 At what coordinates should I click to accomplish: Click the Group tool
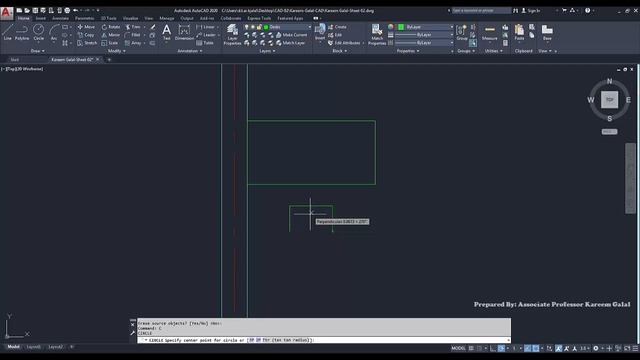[x=462, y=32]
